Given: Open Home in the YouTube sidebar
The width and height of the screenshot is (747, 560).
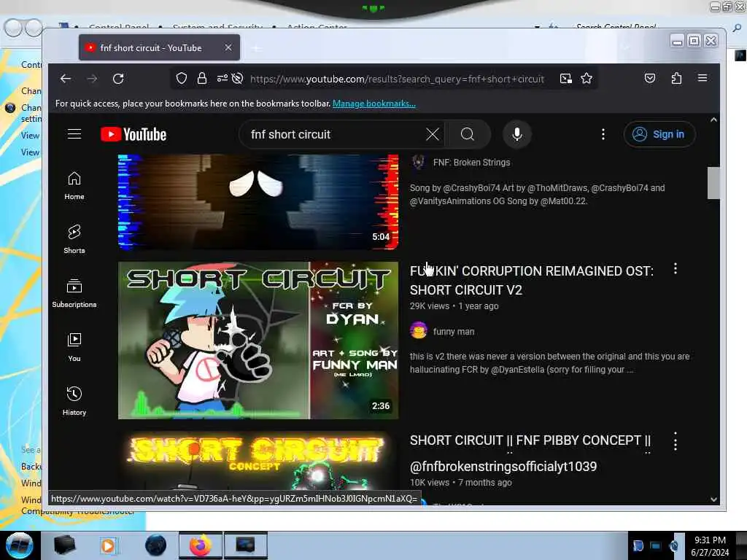Looking at the screenshot, I should pos(74,186).
